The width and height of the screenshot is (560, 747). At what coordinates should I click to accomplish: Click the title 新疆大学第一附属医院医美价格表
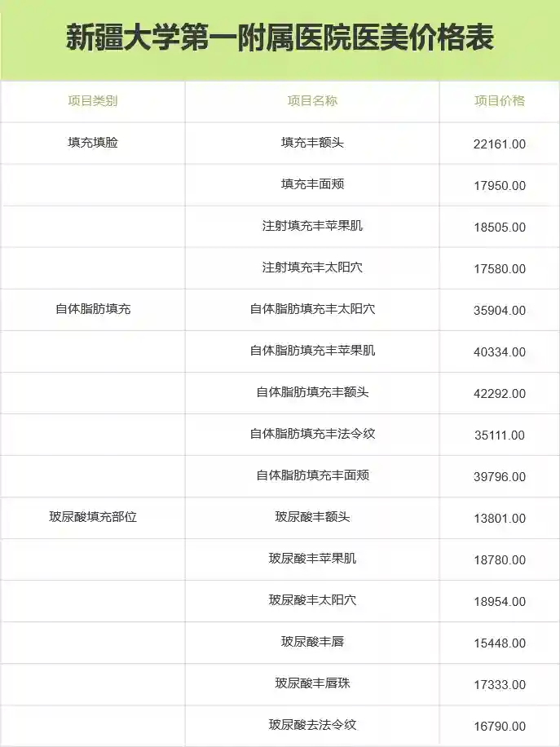280,38
